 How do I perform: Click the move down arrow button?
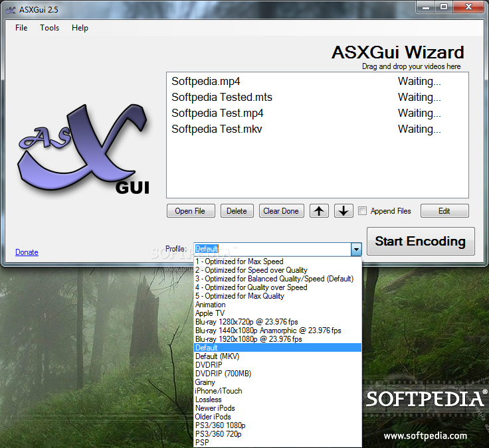point(343,211)
